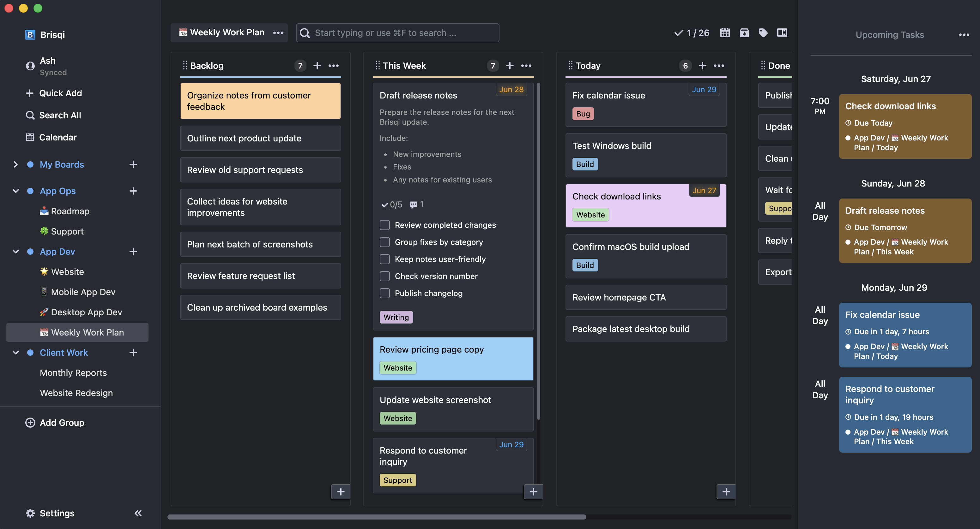Open the labels tag icon

click(x=763, y=33)
